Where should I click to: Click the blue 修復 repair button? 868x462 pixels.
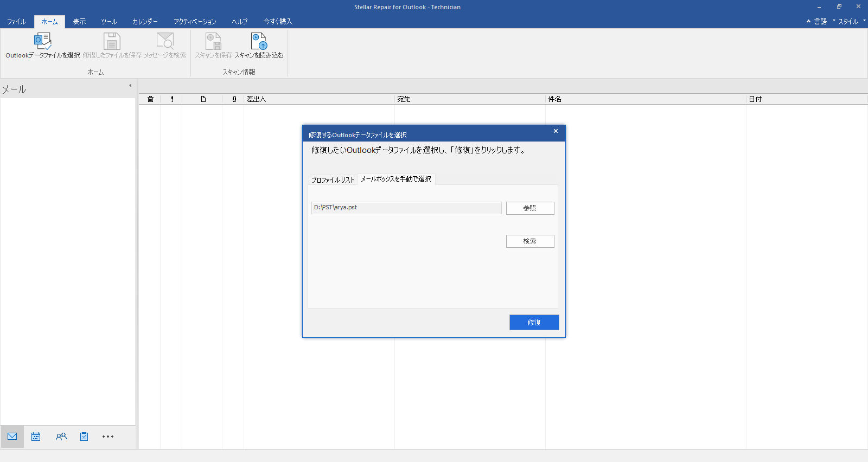(x=534, y=322)
